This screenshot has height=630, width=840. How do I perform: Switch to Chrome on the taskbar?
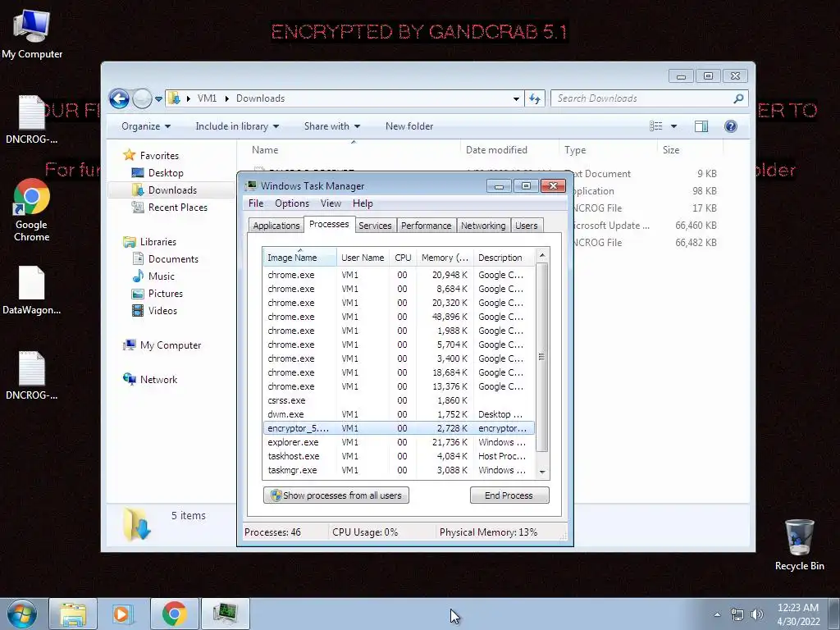point(174,614)
